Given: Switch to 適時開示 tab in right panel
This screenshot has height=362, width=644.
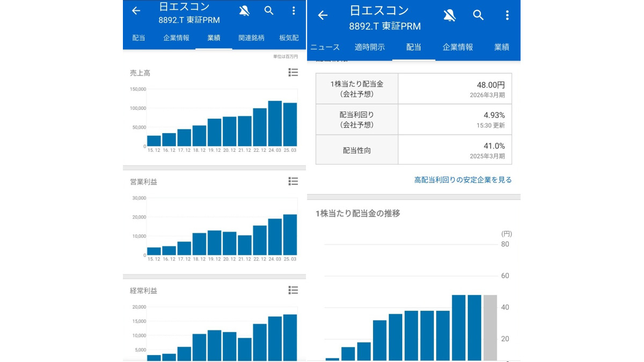Looking at the screenshot, I should coord(370,47).
